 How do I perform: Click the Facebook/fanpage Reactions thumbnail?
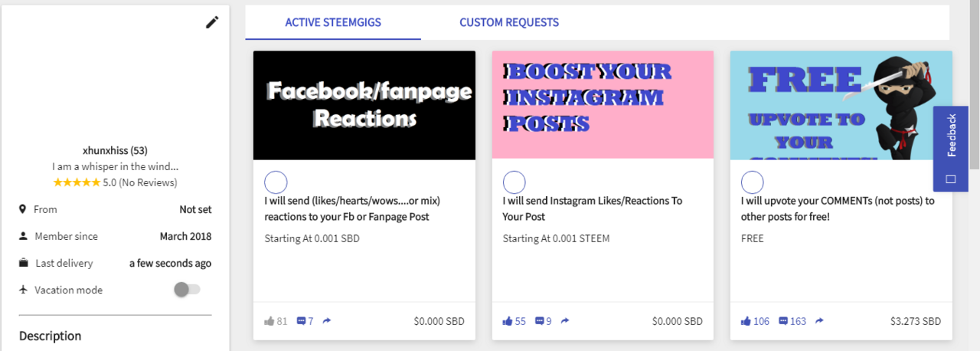364,105
